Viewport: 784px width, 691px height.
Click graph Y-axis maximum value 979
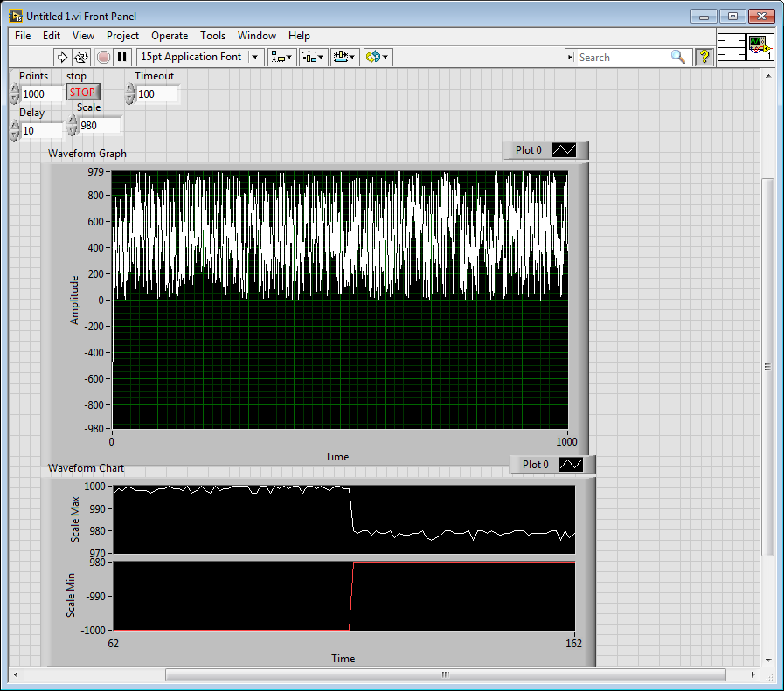(x=95, y=172)
